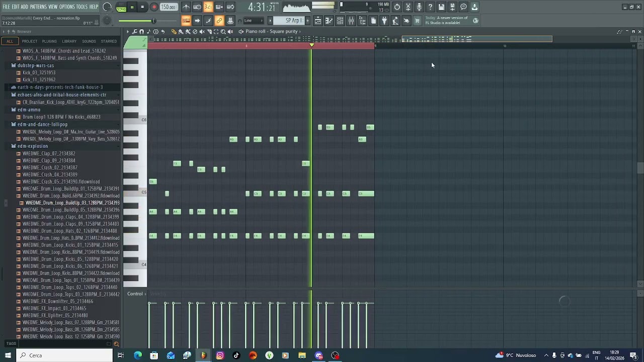Select WAEDME_Crash_02_2134387 sample

click(x=50, y=168)
